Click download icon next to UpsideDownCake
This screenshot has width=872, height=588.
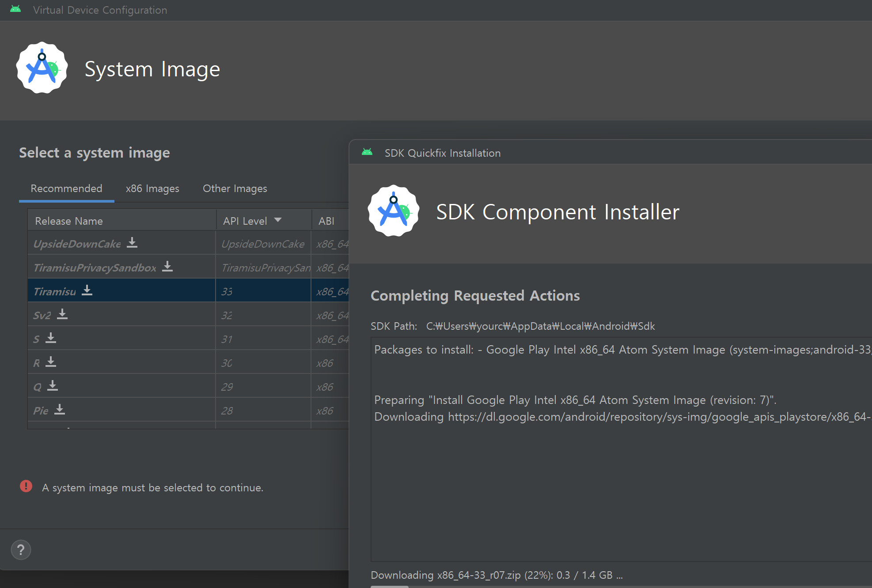click(x=132, y=243)
